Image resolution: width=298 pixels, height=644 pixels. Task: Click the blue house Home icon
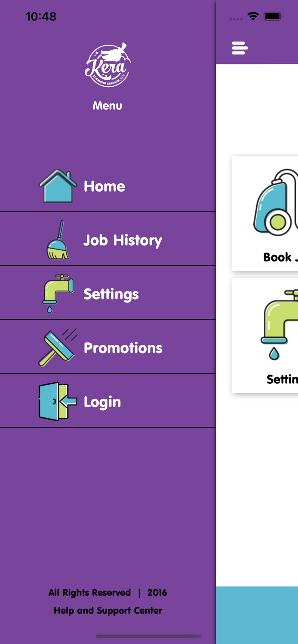coord(58,186)
